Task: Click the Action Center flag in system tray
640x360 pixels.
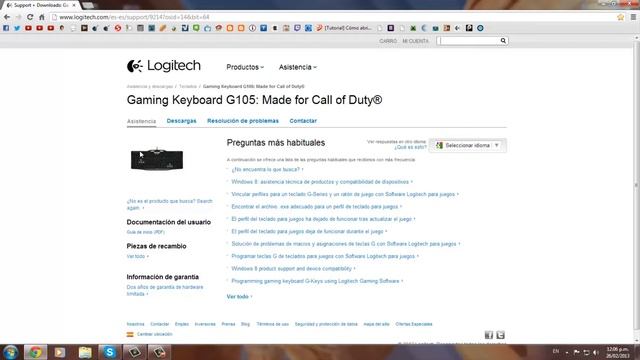Action: [x=576, y=352]
